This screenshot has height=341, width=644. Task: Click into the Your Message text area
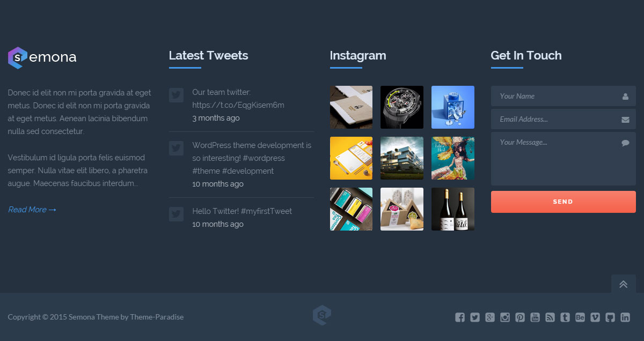click(x=563, y=159)
